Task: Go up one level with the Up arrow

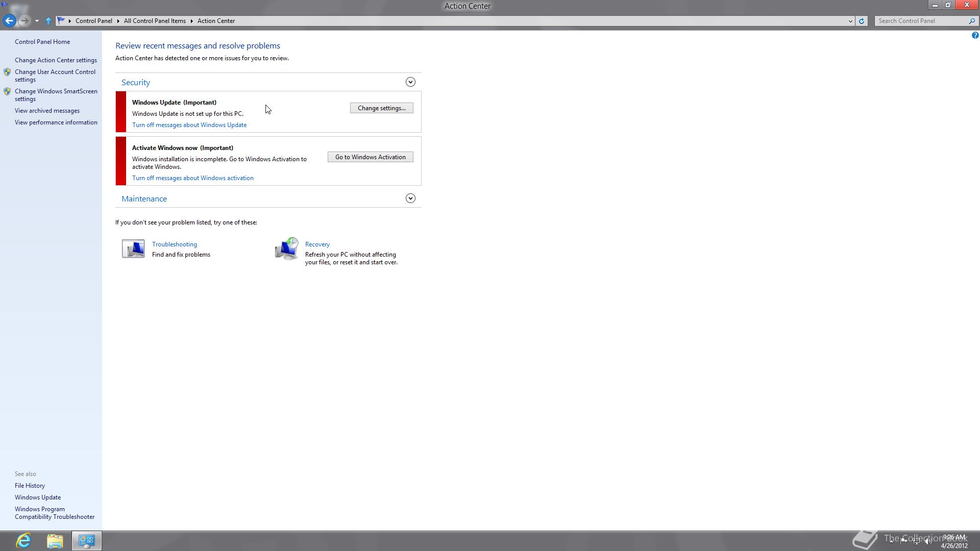Action: pyautogui.click(x=48, y=21)
